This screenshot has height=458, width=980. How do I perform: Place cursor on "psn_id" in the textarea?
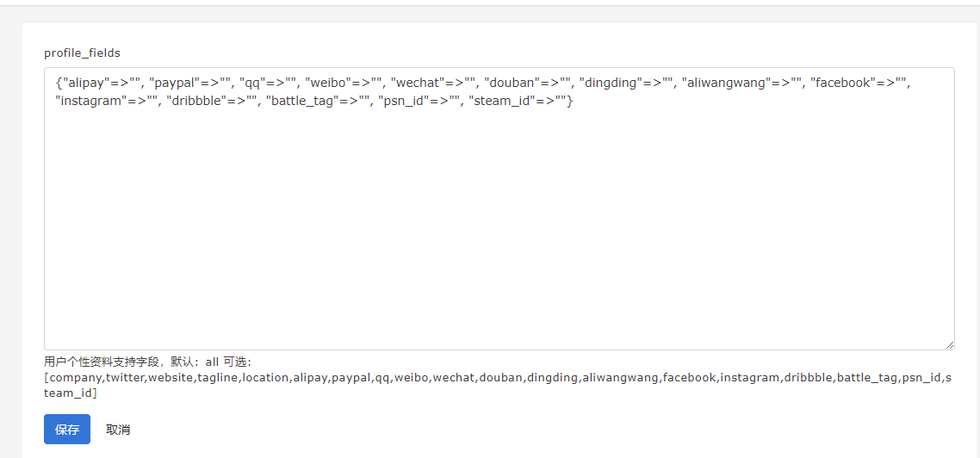[x=404, y=102]
